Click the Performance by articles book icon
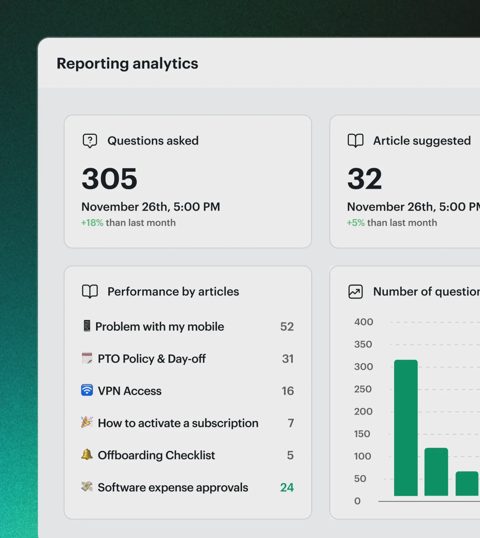This screenshot has height=538, width=480. 90,291
